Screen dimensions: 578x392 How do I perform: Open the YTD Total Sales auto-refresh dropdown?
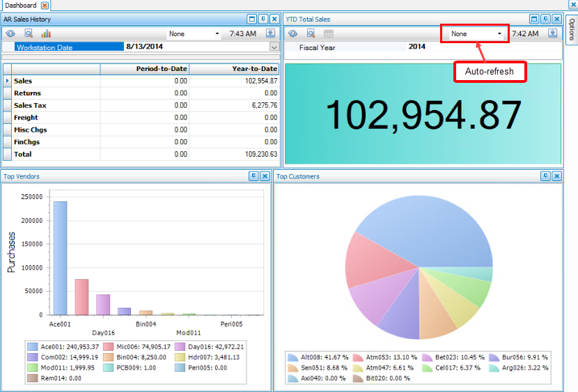point(499,33)
